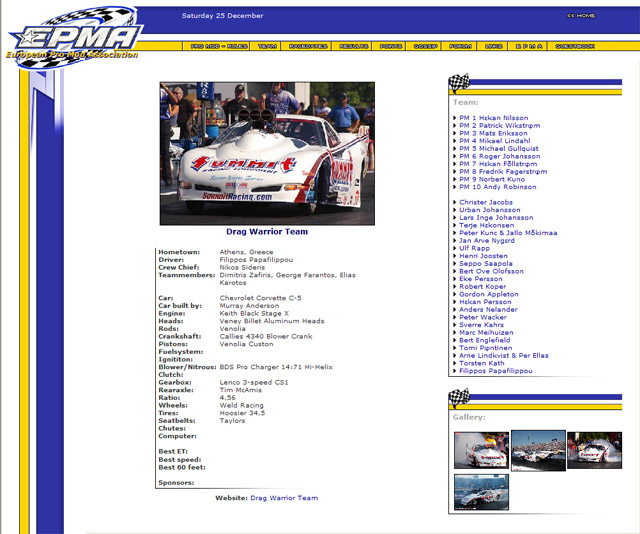Open Håkan Persson team page
This screenshot has height=534, width=640.
485,302
